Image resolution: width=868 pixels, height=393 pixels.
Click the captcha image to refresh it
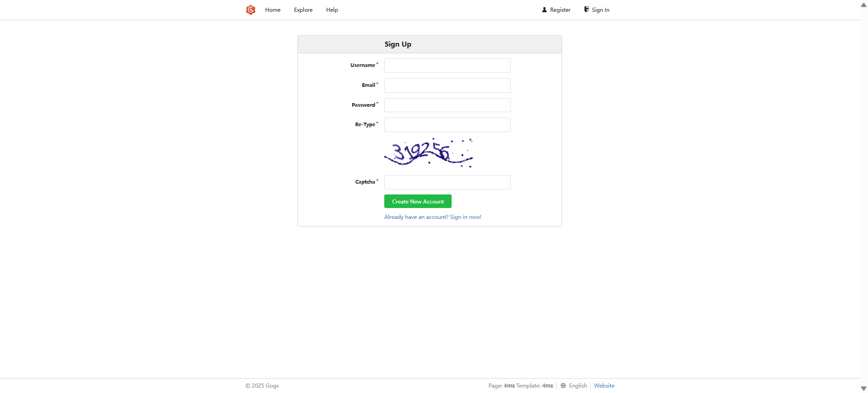tap(429, 153)
